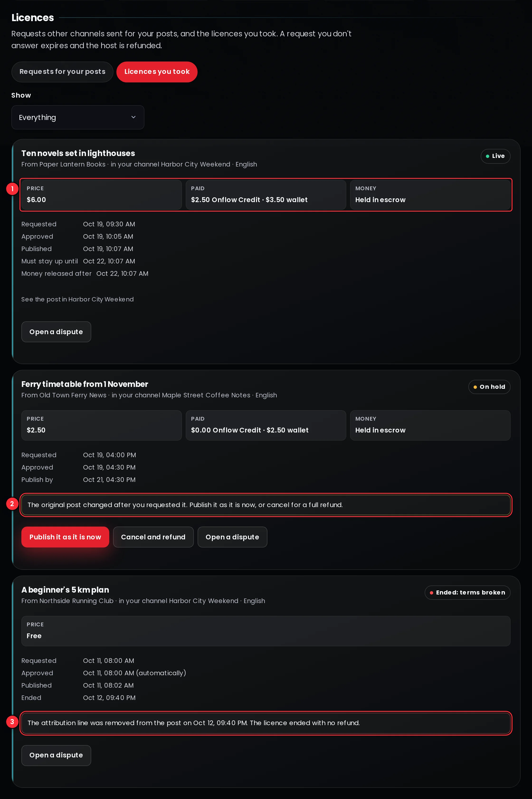The width and height of the screenshot is (532, 799).
Task: Click the Published Oct 19, 10:07 AM date
Action: coord(108,249)
